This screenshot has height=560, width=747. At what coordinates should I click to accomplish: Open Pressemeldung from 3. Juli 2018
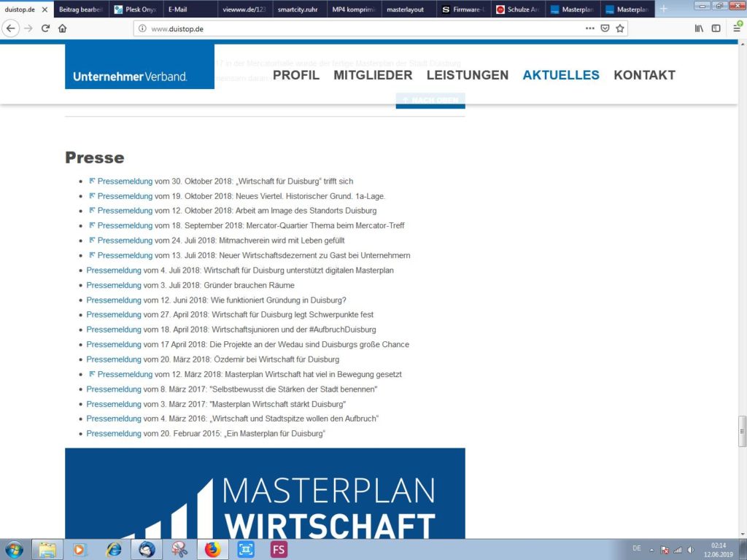point(114,285)
